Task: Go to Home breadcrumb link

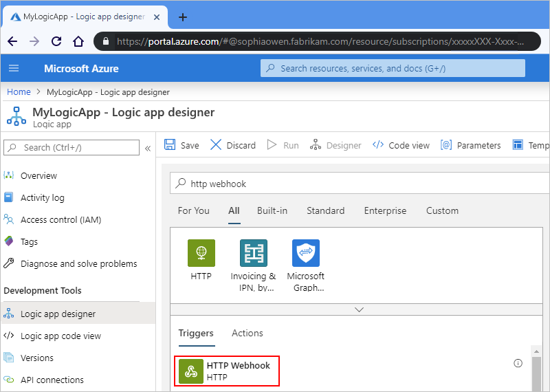Action: tap(19, 92)
